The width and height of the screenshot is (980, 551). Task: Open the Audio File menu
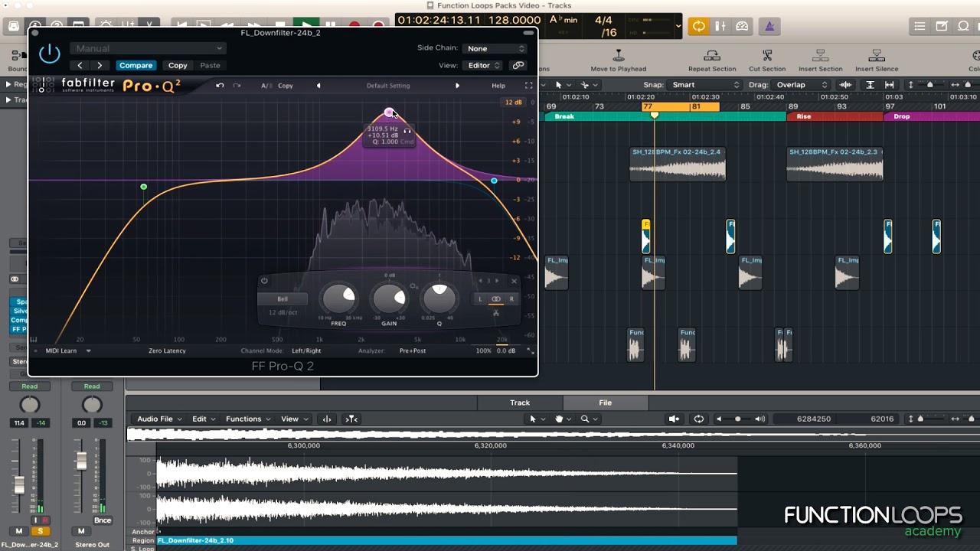pos(160,419)
